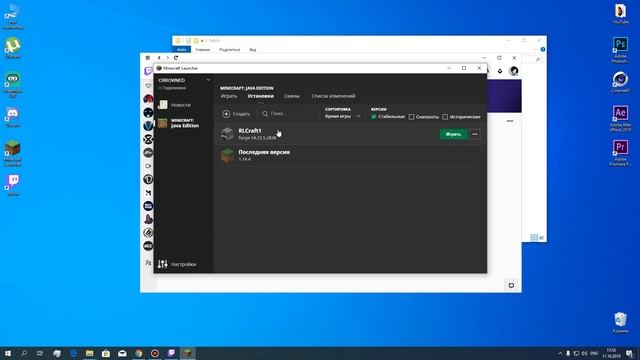Go back in the Twitch app window

tap(159, 58)
